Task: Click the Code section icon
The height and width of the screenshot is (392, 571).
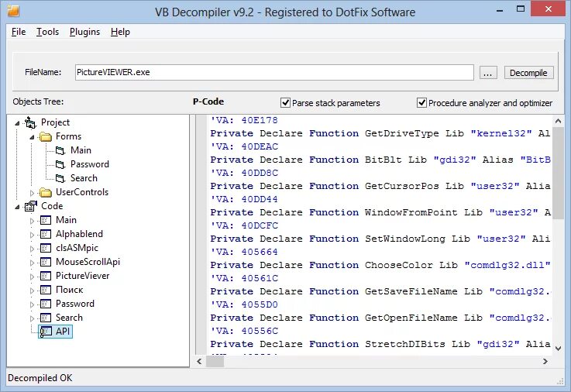Action: coord(30,206)
